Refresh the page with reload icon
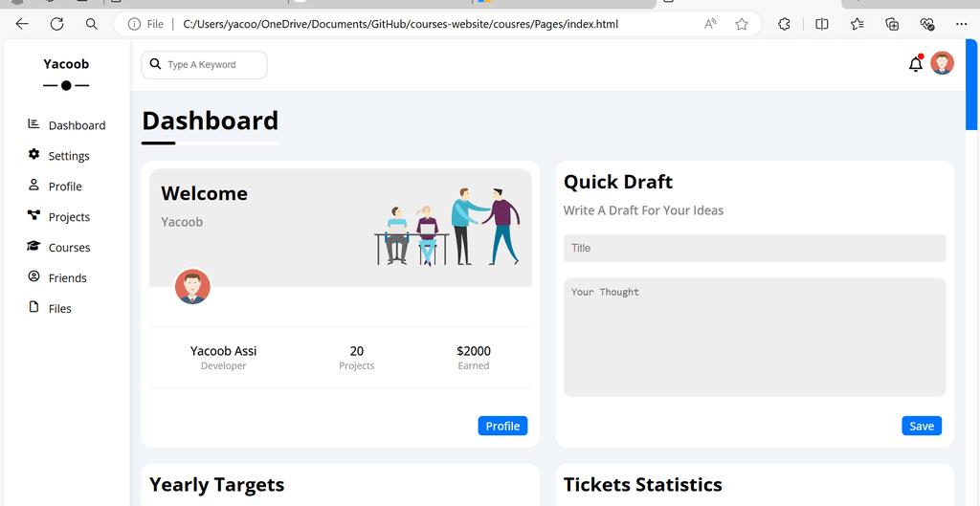Image resolution: width=980 pixels, height=506 pixels. [x=56, y=24]
